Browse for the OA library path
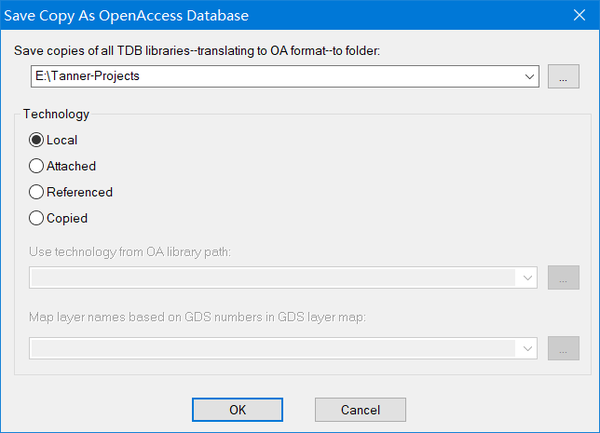 (563, 278)
